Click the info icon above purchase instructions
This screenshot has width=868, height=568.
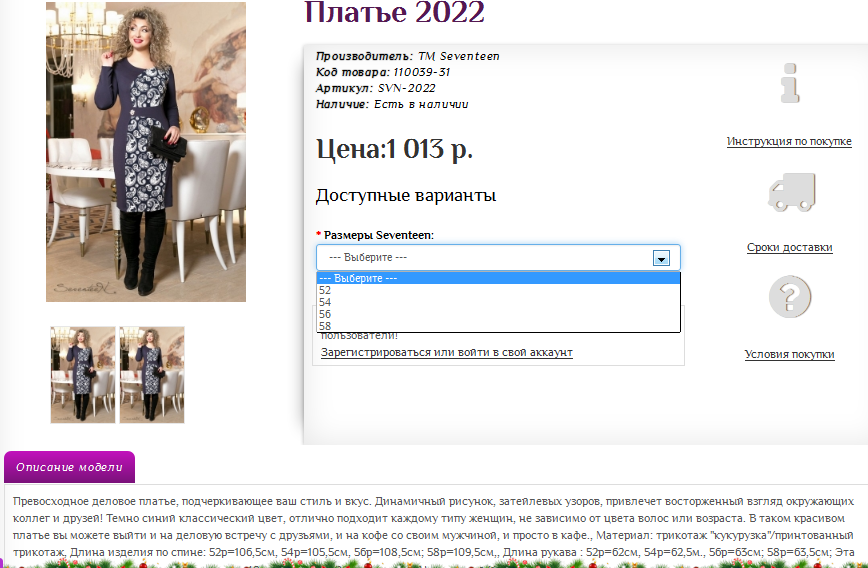(x=790, y=83)
